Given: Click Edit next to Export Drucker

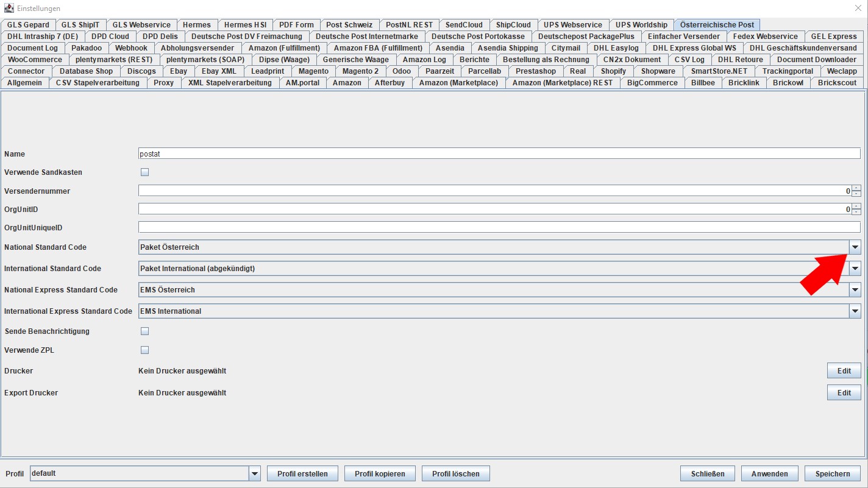Looking at the screenshot, I should click(x=844, y=392).
